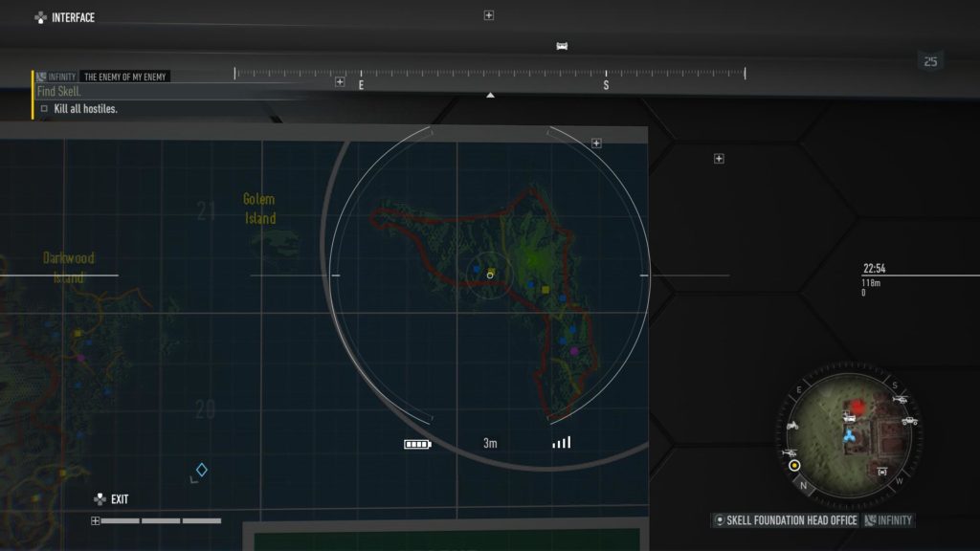Viewport: 980px width, 551px height.
Task: Click the plus icon beside the bottom-left bars
Action: pyautogui.click(x=95, y=520)
